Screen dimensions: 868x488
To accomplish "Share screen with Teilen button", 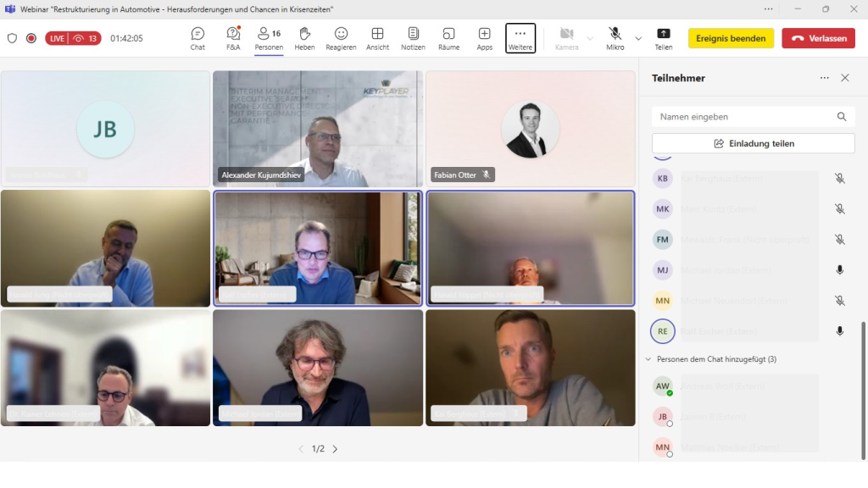I will coord(663,38).
